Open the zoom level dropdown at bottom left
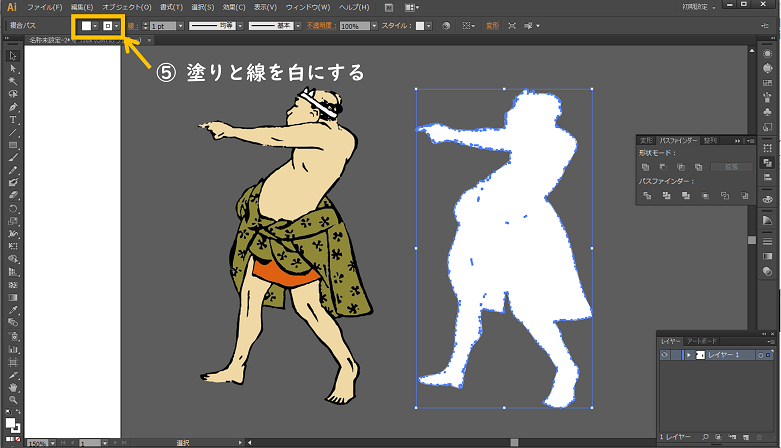781x448 pixels. tap(52, 443)
